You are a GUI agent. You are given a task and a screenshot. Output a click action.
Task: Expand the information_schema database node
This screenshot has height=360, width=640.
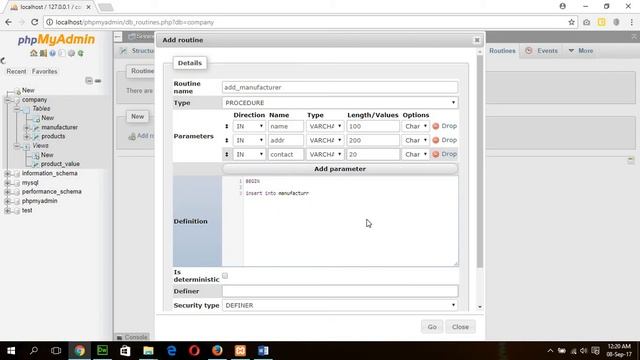[7, 173]
